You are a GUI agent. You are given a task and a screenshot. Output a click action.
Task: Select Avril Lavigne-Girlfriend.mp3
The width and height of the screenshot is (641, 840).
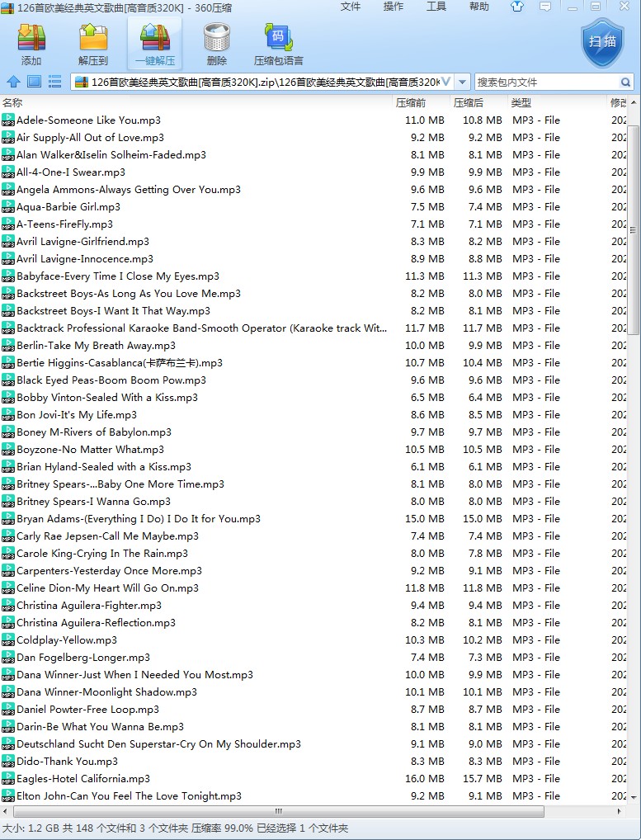tap(83, 242)
